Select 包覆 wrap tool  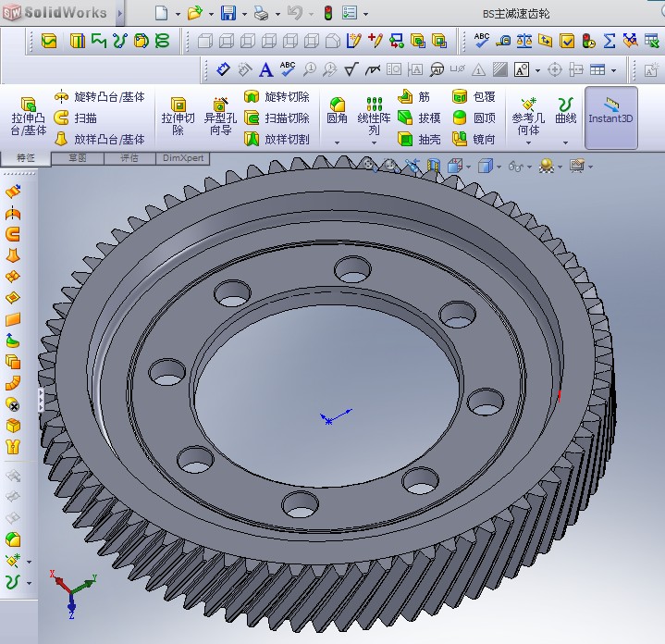pos(474,97)
